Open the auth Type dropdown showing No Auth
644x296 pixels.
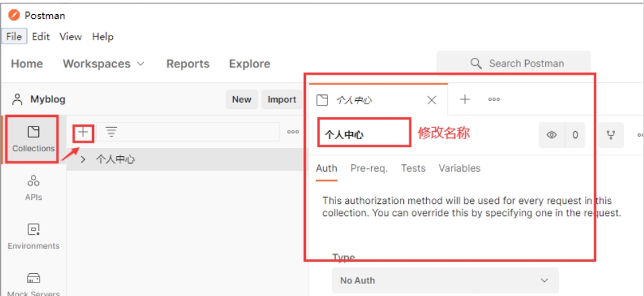click(445, 281)
